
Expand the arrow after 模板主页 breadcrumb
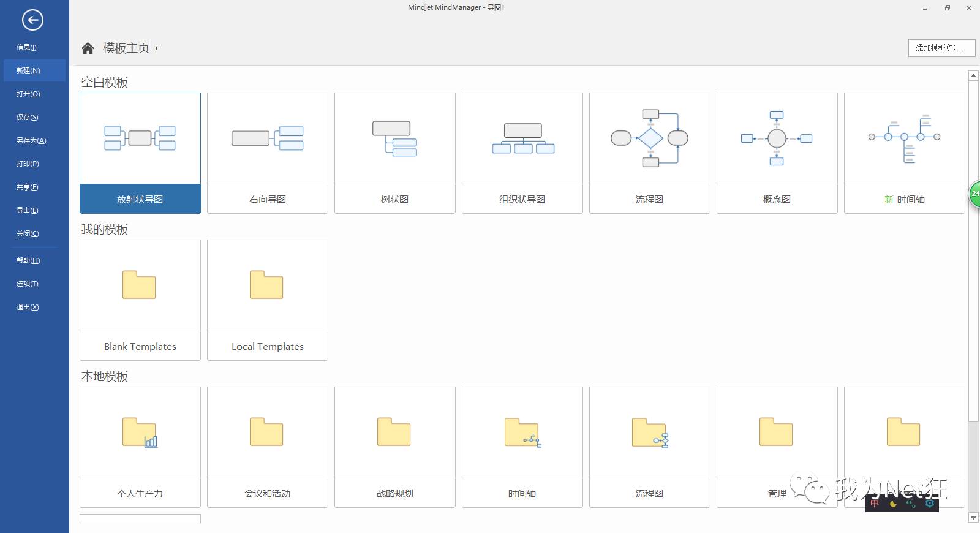coord(157,48)
